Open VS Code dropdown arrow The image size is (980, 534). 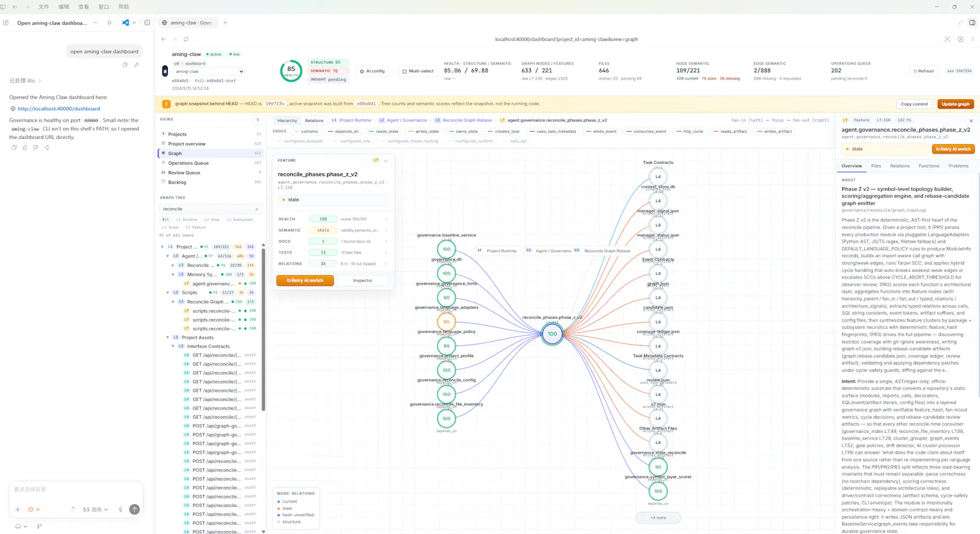point(134,23)
